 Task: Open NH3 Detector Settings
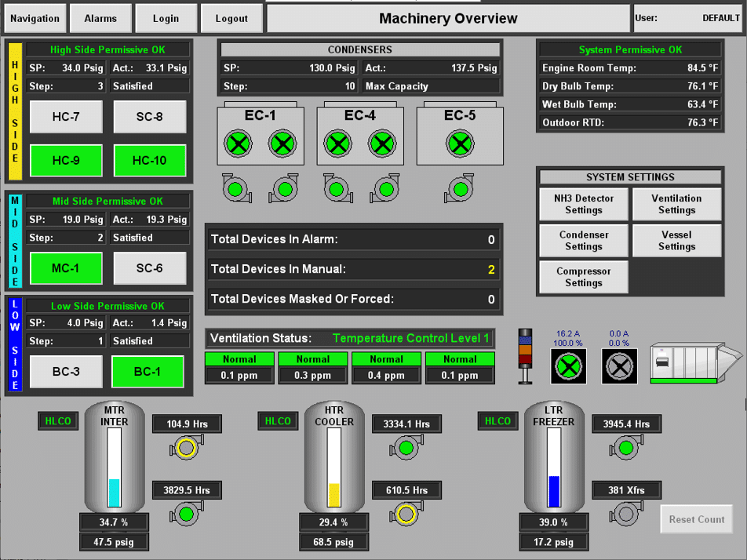pyautogui.click(x=584, y=204)
